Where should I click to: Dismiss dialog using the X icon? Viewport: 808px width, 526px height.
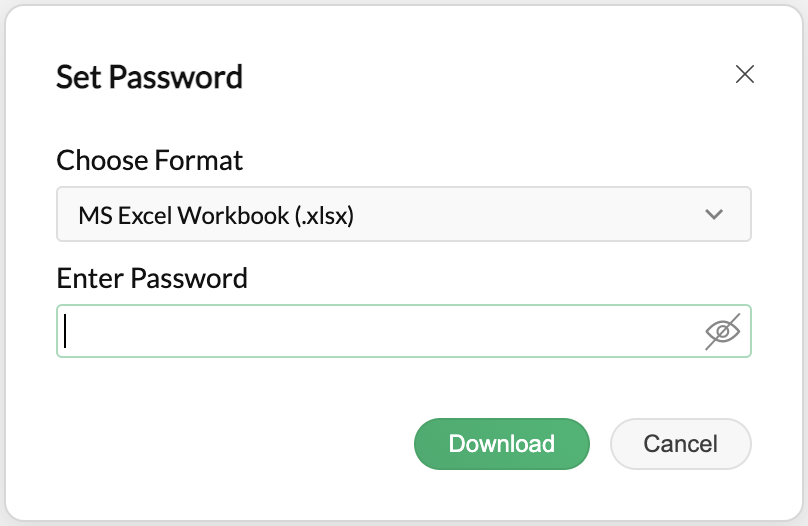(744, 74)
